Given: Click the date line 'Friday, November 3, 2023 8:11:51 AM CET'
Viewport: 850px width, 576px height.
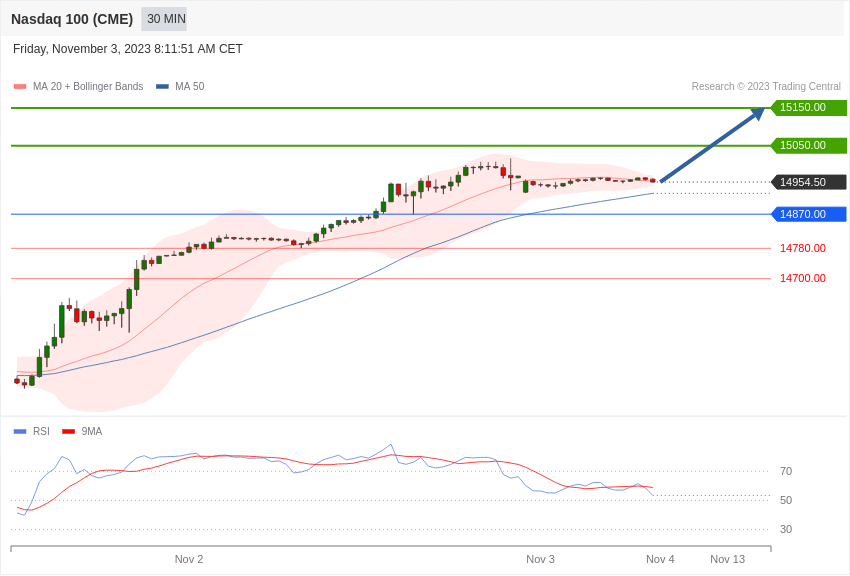Looking at the screenshot, I should tap(127, 49).
